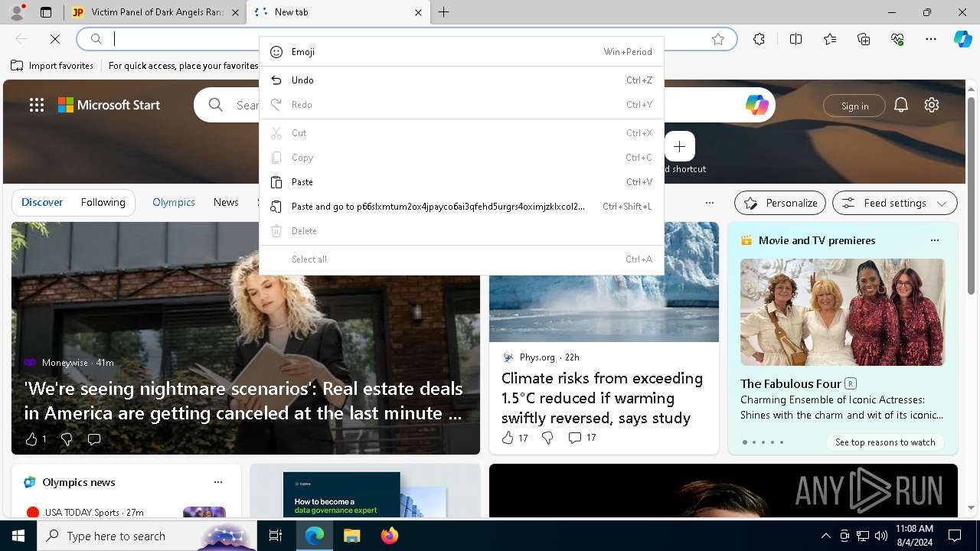This screenshot has width=980, height=551.
Task: Click Import favorites on favorites bar
Action: 52,66
